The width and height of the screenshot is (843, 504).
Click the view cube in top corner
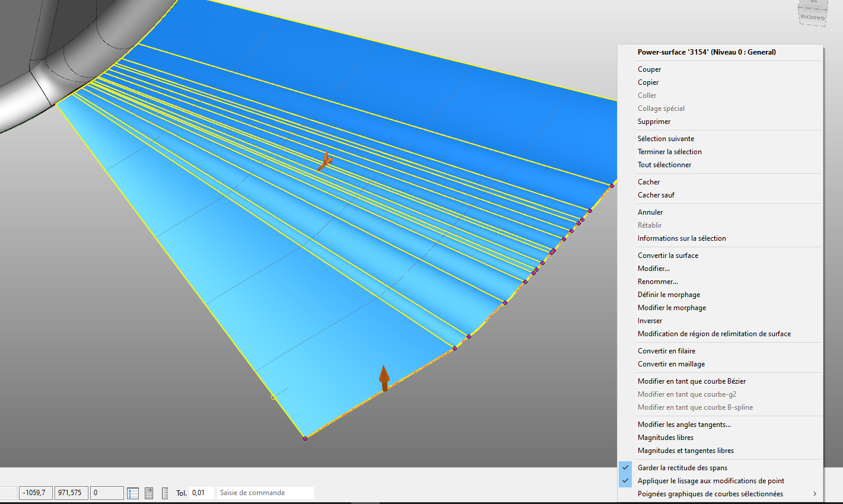pos(812,12)
